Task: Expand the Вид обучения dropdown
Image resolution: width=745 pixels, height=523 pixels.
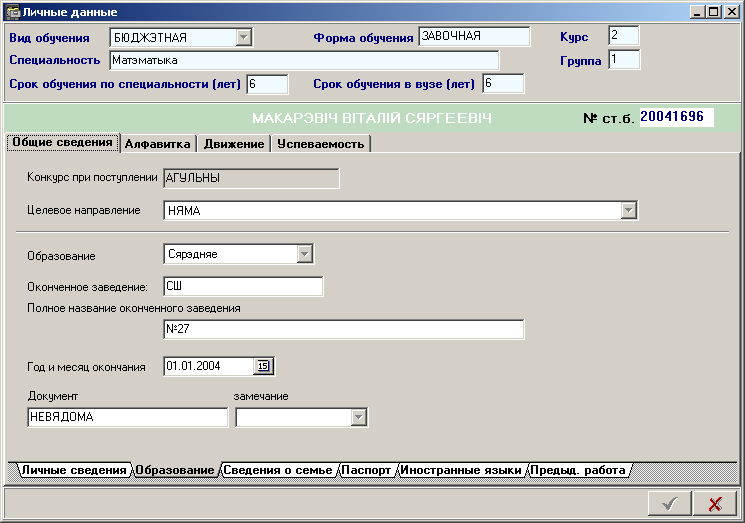Action: (x=243, y=38)
